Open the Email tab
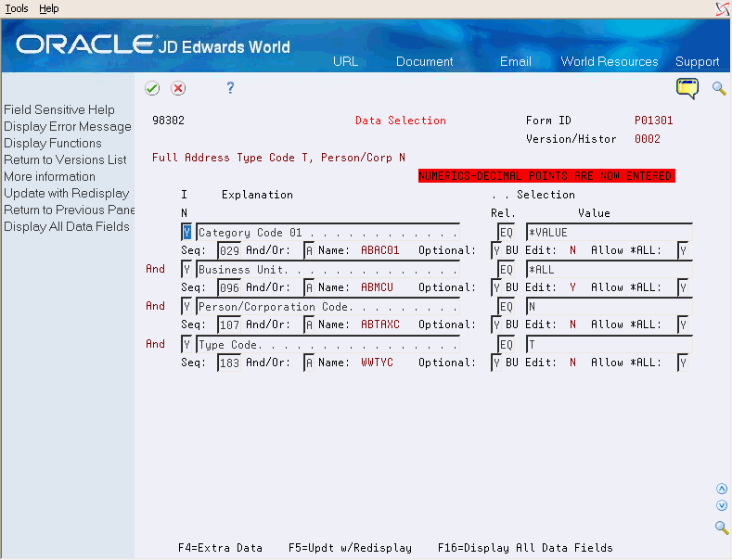Screen dimensions: 732x560 coord(516,61)
